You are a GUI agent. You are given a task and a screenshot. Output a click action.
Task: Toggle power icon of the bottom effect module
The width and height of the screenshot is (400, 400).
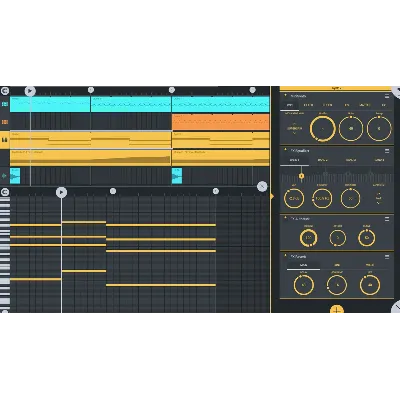point(285,256)
